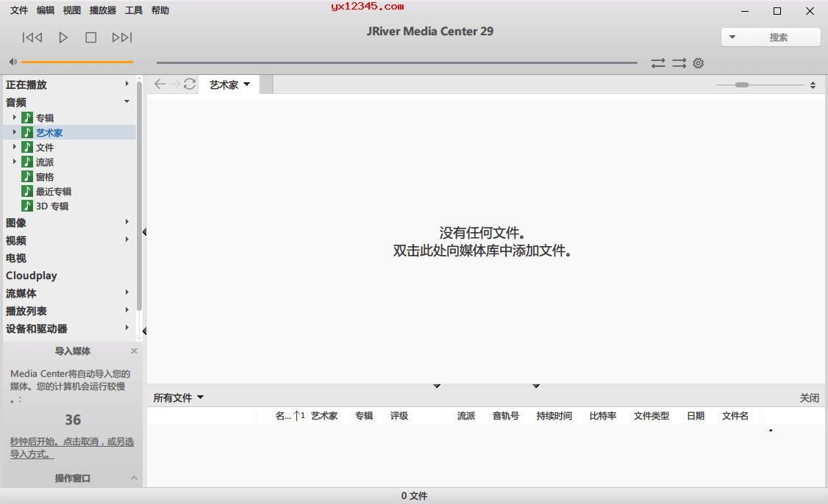Open the Cloudplay section
Viewport: 828px width, 504px height.
tap(31, 276)
